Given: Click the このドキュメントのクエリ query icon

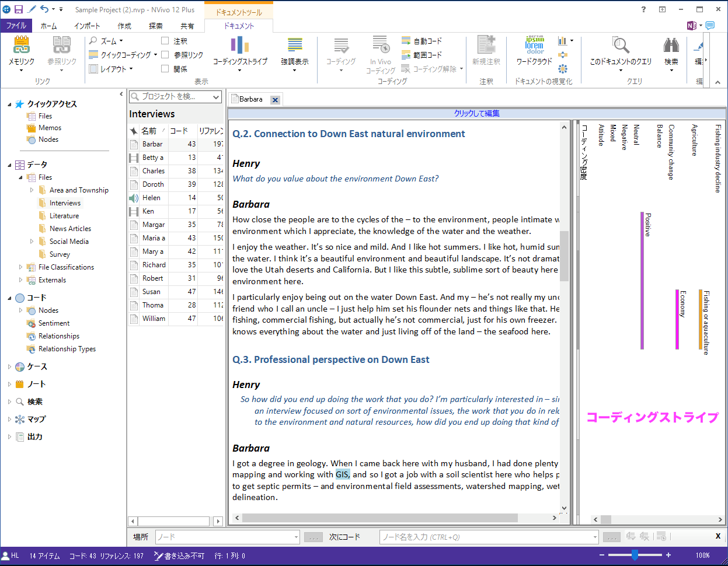Looking at the screenshot, I should point(621,46).
